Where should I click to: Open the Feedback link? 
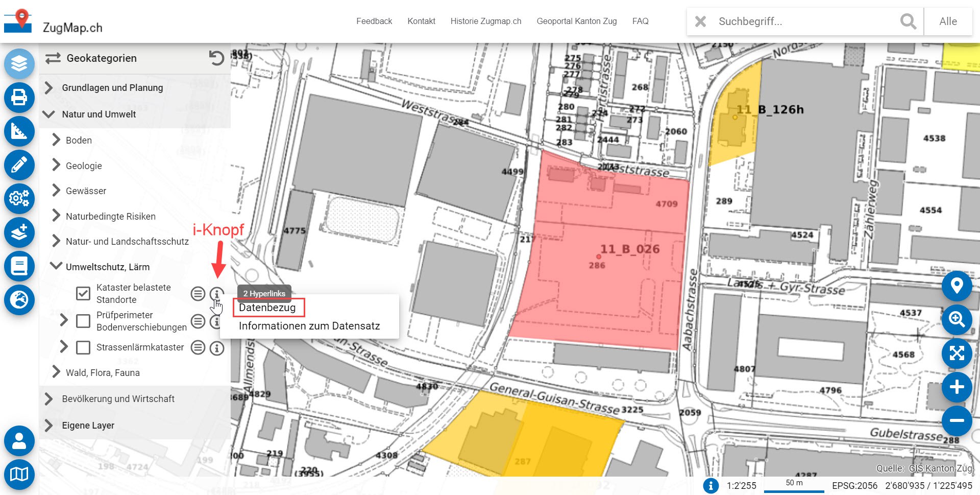374,21
